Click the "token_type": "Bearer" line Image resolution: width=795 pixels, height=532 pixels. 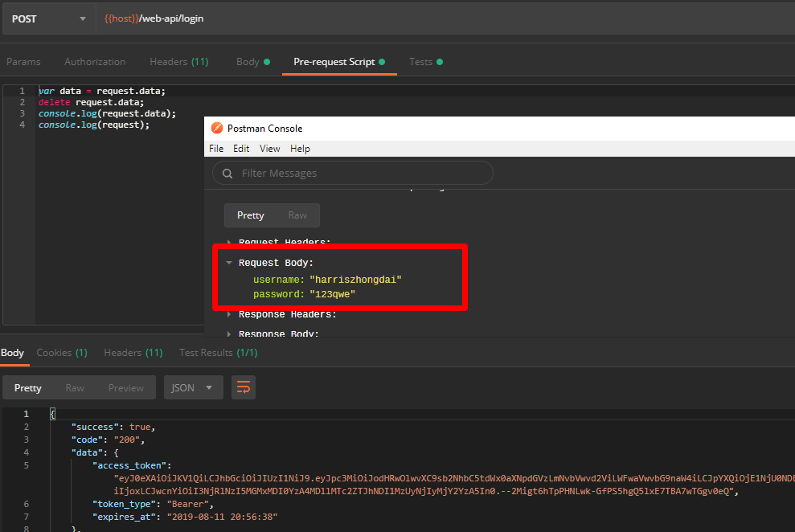coord(153,504)
